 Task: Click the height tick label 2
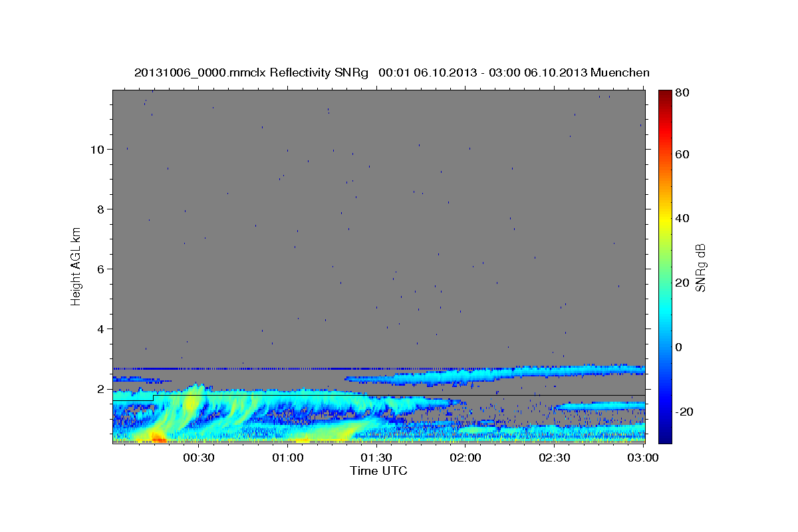pos(100,388)
